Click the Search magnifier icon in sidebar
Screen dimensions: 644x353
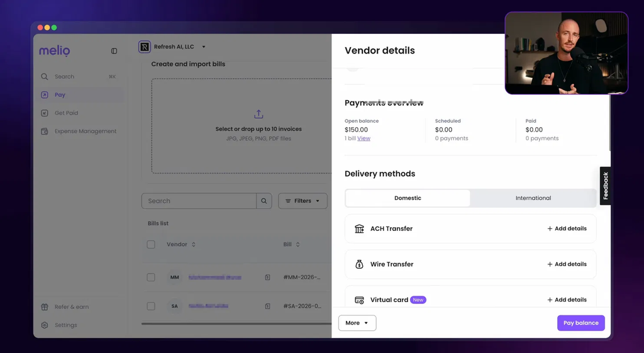tap(45, 76)
